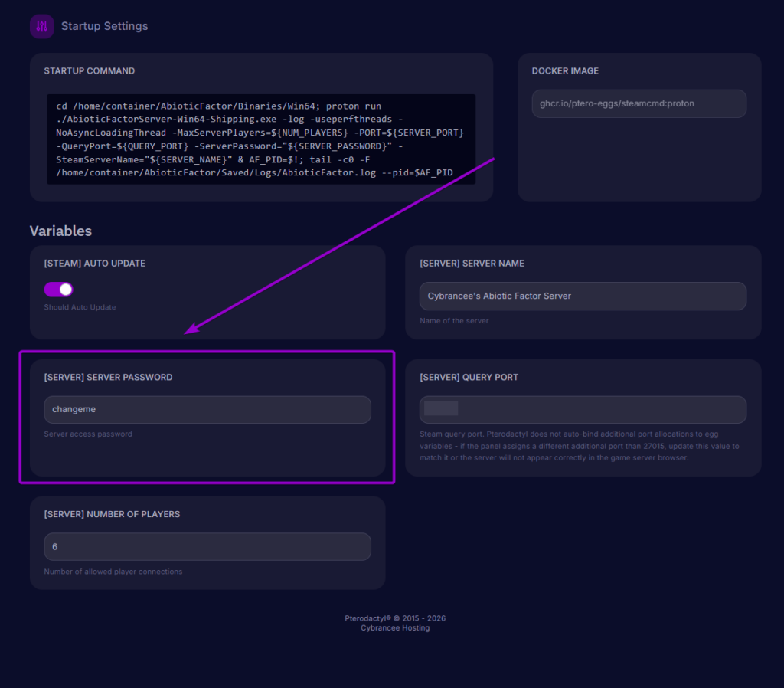Click the Startup Settings sliders icon

[42, 26]
